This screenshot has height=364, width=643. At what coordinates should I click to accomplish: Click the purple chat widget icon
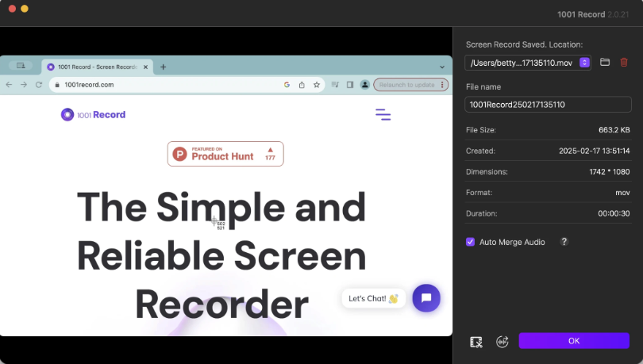point(426,298)
